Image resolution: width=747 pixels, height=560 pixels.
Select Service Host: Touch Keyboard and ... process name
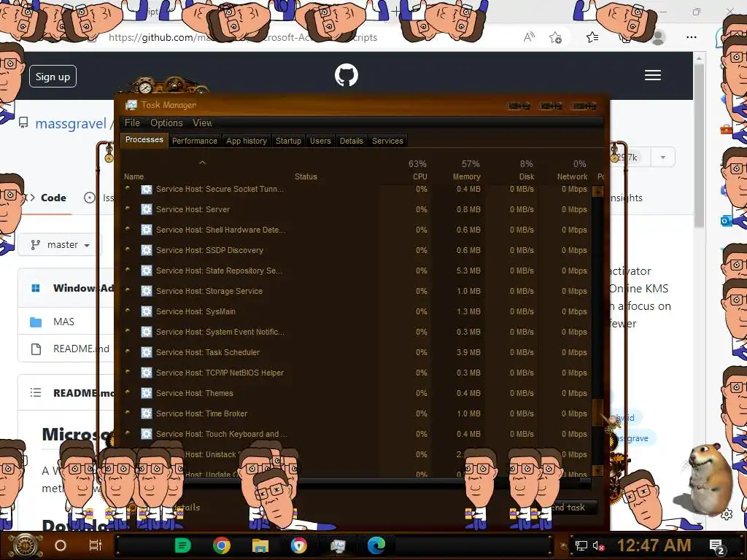point(222,435)
